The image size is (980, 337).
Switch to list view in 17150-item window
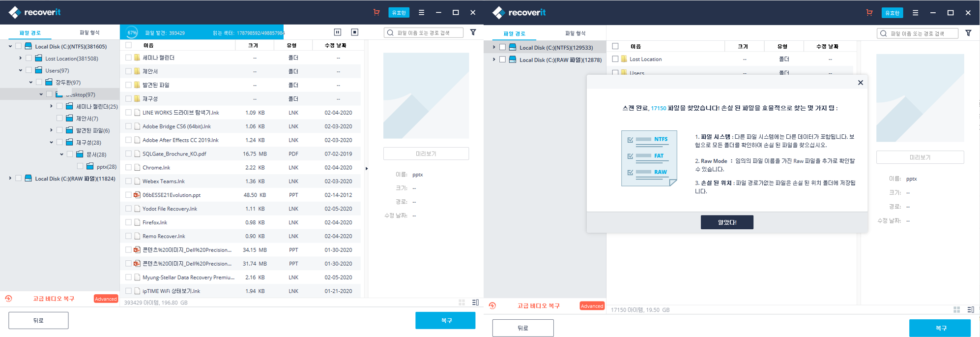click(x=970, y=309)
